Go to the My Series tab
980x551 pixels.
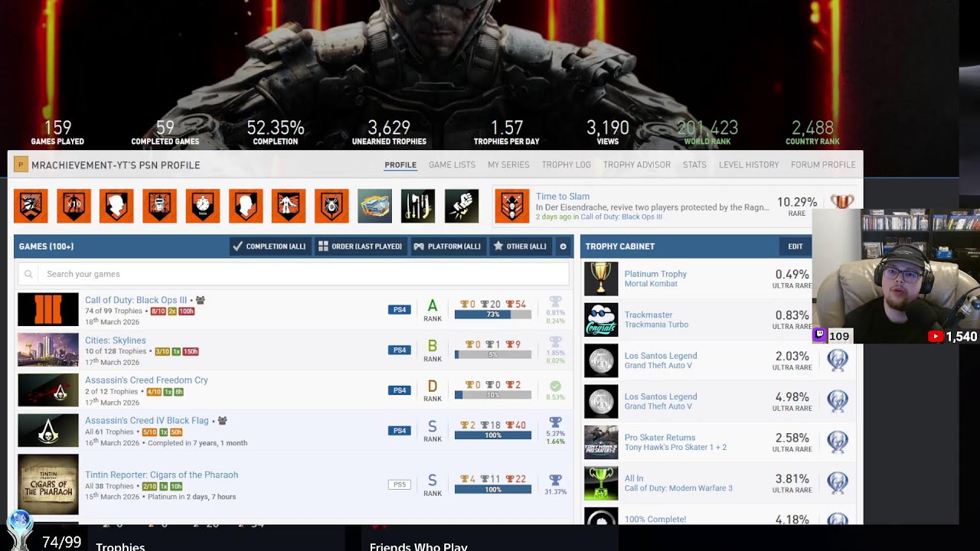(508, 165)
